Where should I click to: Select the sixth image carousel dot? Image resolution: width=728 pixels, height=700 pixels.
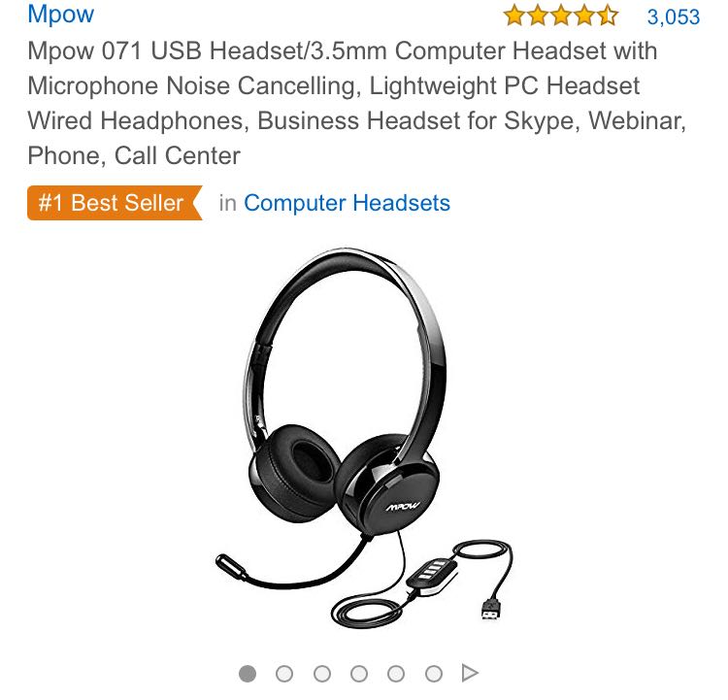434,674
